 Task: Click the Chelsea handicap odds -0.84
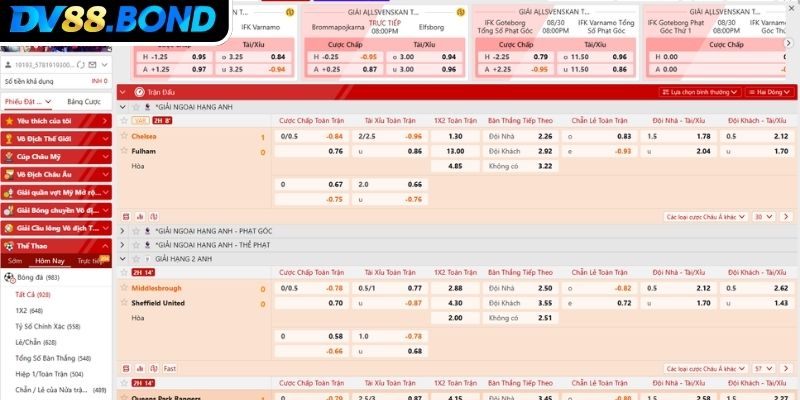point(334,136)
